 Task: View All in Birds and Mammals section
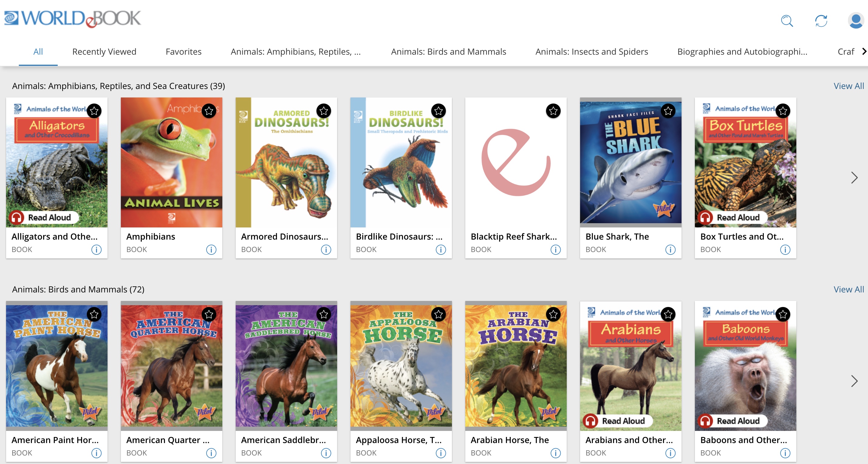coord(849,289)
